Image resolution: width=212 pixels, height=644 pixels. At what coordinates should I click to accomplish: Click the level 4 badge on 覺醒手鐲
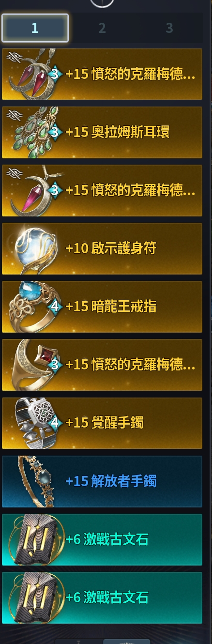click(x=55, y=423)
